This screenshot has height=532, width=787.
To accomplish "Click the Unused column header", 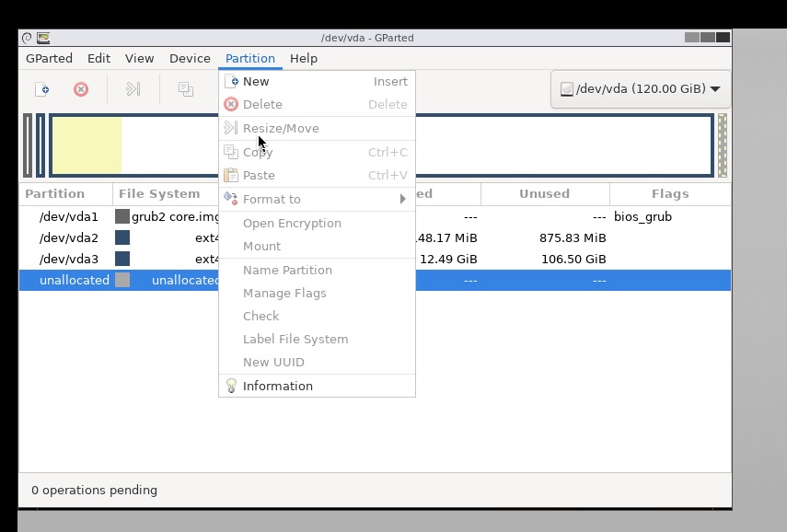I will [545, 193].
